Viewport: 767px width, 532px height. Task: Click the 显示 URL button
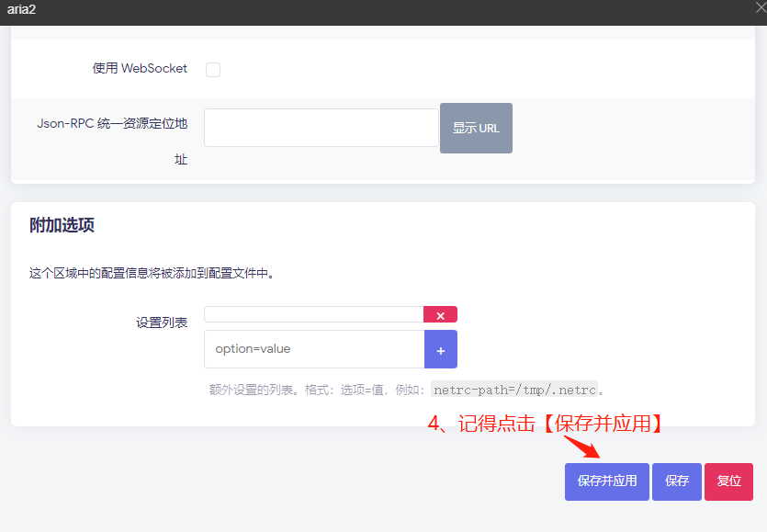(x=476, y=129)
